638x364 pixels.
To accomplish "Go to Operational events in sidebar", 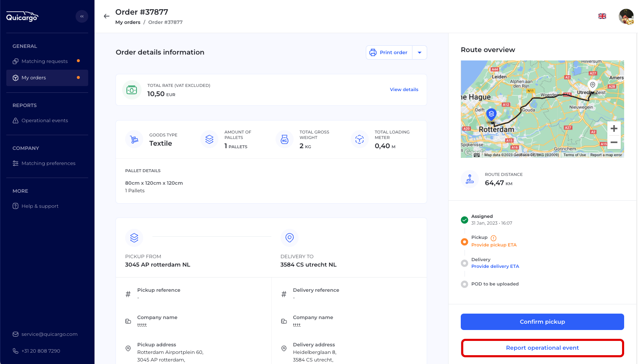I will pyautogui.click(x=45, y=120).
